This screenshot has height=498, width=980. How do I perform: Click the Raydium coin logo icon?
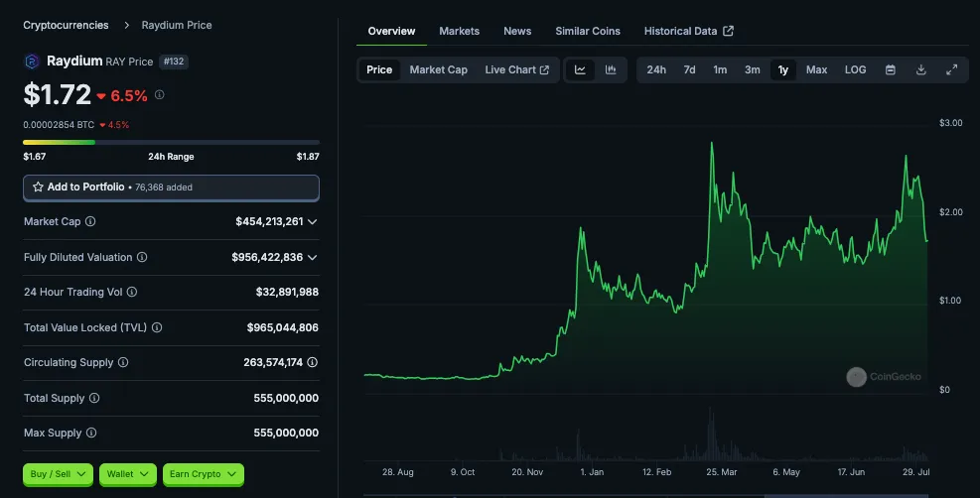(x=31, y=62)
